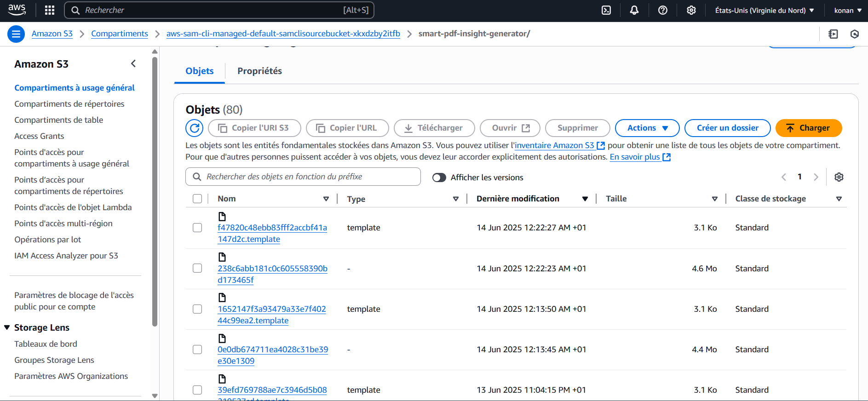The height and width of the screenshot is (401, 868).
Task: Click the Amazon S3 breadcrumb link
Action: [x=52, y=34]
